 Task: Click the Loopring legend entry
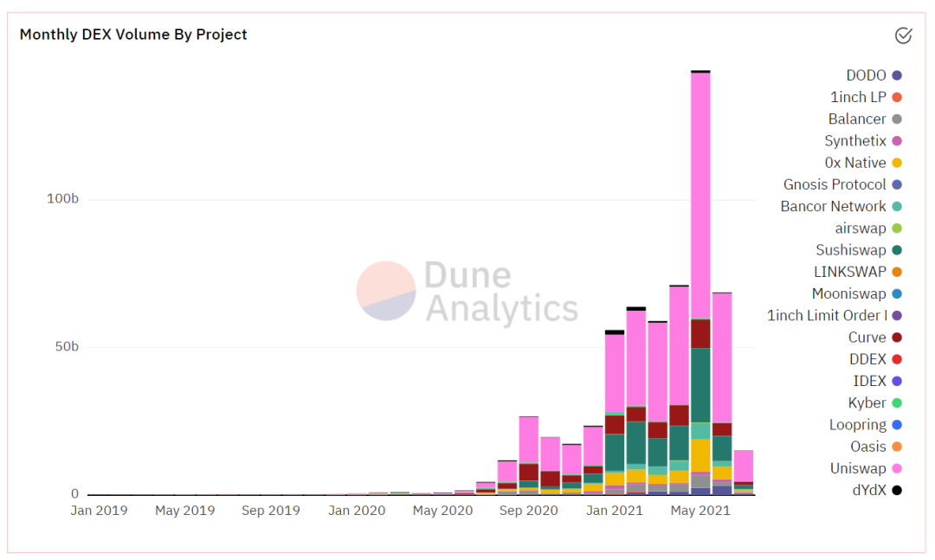(x=856, y=425)
